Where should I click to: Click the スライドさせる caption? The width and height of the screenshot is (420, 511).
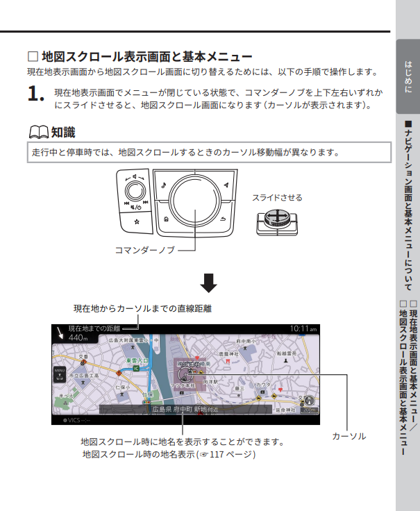click(277, 198)
